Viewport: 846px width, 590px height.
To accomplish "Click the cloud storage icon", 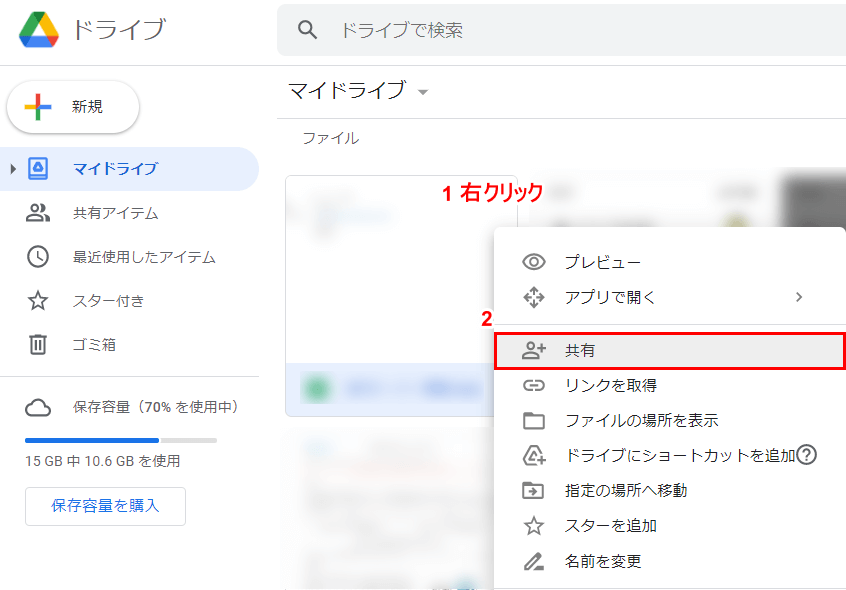I will (38, 407).
